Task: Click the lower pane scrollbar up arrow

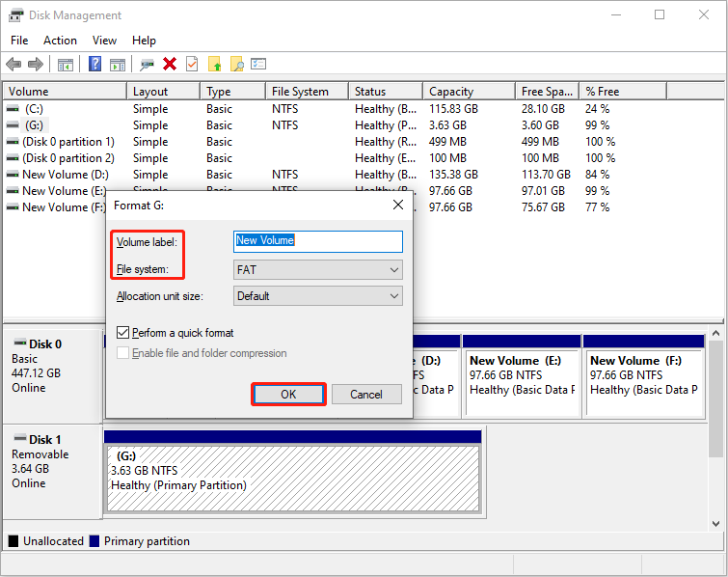Action: pos(715,333)
